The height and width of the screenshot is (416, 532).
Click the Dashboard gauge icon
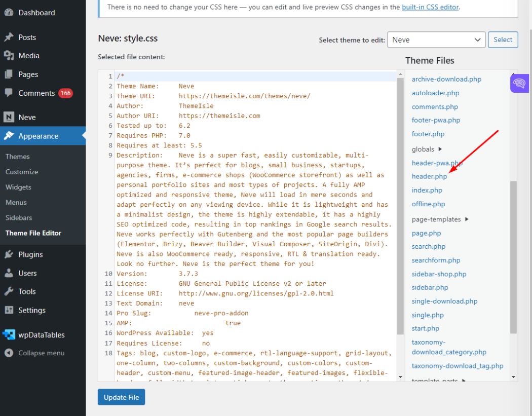(9, 13)
